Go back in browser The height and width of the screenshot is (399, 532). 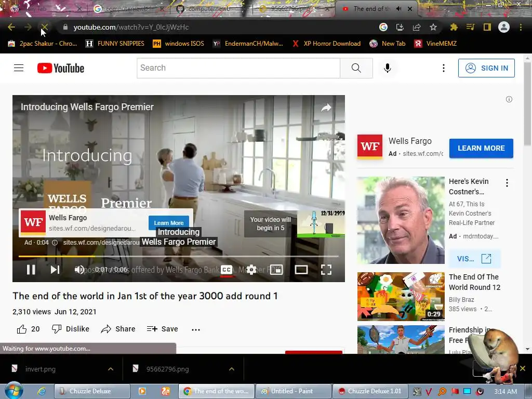click(x=11, y=27)
